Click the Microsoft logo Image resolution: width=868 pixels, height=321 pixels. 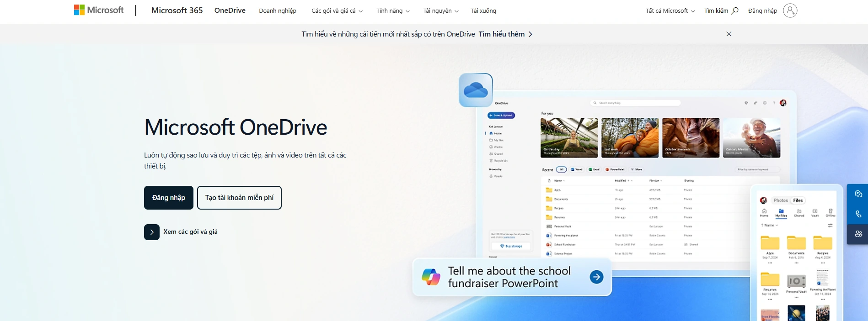coord(99,10)
